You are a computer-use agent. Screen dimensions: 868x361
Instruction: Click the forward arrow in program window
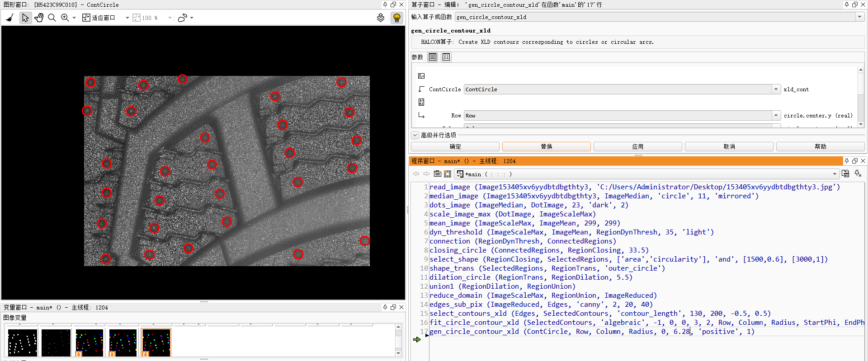click(426, 174)
